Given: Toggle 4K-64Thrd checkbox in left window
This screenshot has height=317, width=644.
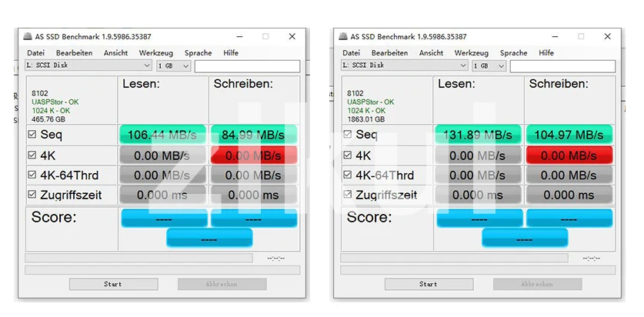Looking at the screenshot, I should pyautogui.click(x=32, y=175).
